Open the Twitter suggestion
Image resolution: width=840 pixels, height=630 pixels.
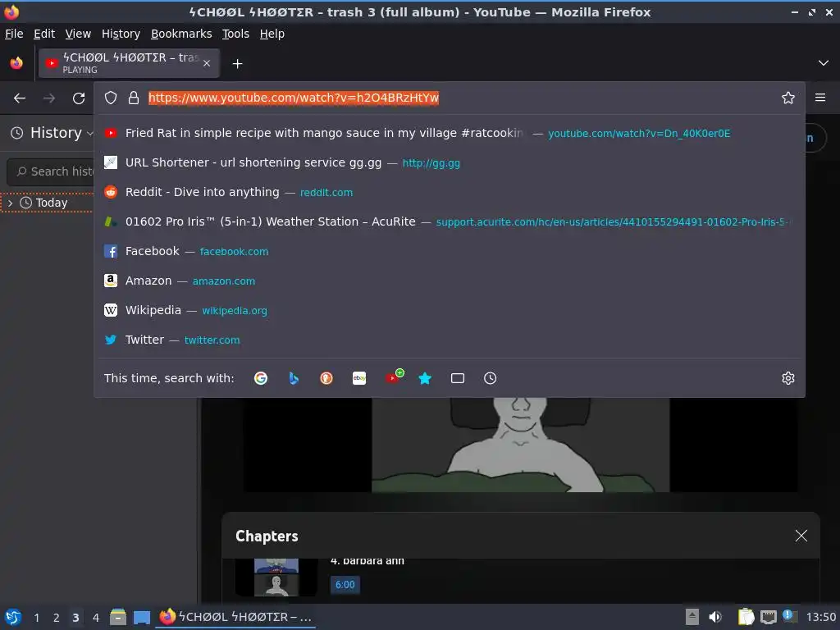pos(449,339)
